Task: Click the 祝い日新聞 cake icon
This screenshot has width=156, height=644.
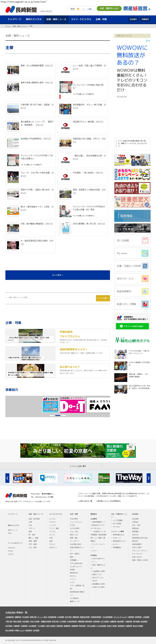Action: click(x=145, y=240)
